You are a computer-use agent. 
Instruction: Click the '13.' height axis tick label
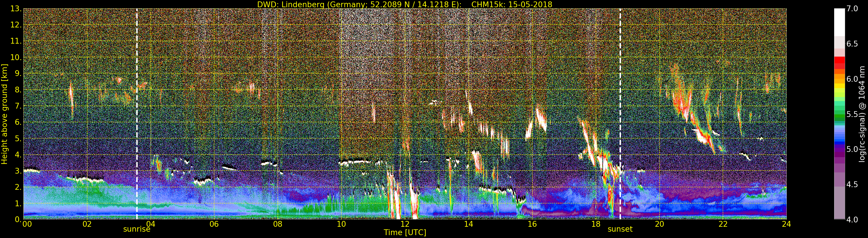tap(16, 9)
